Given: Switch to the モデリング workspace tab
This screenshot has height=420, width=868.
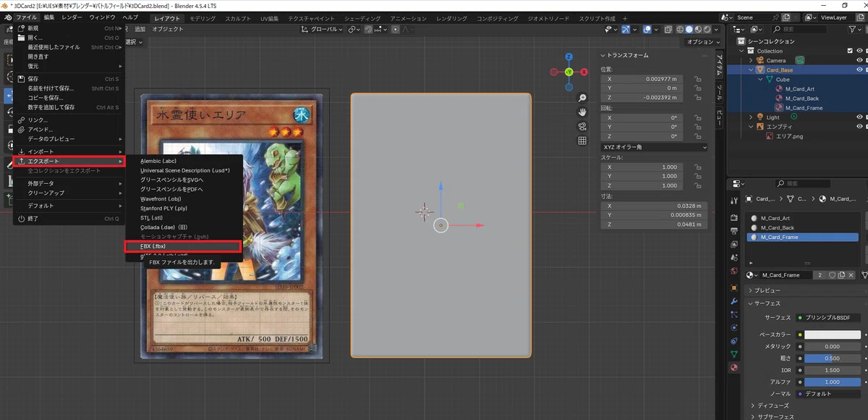Looking at the screenshot, I should 203,17.
